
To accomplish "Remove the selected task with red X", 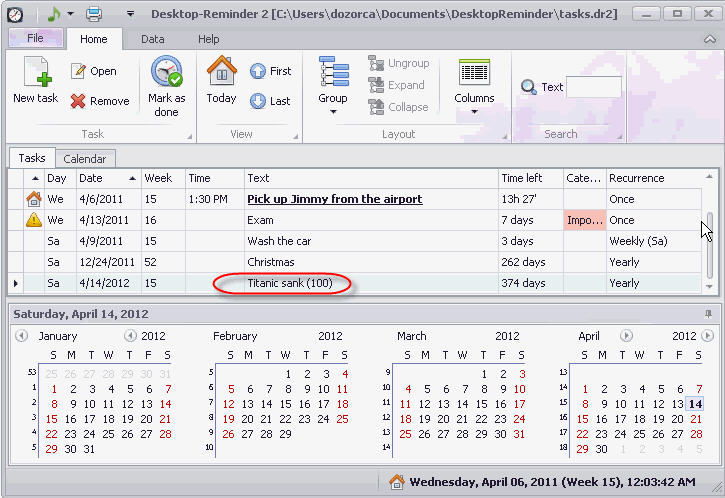I will pos(78,101).
